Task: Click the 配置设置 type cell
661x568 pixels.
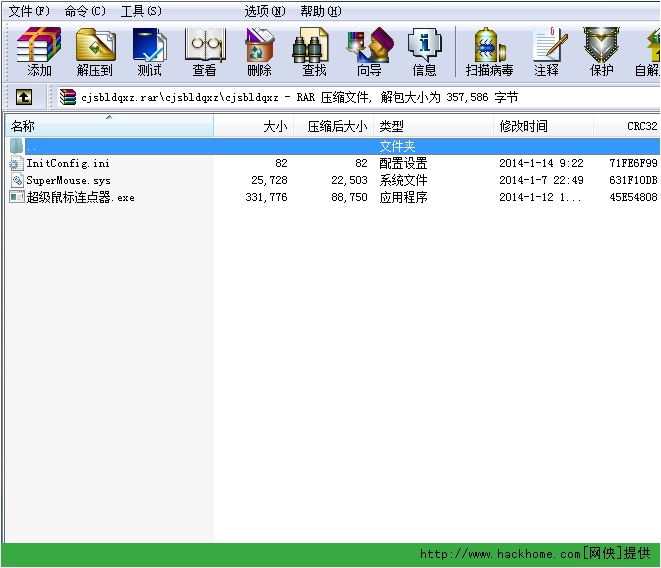Action: [403, 163]
